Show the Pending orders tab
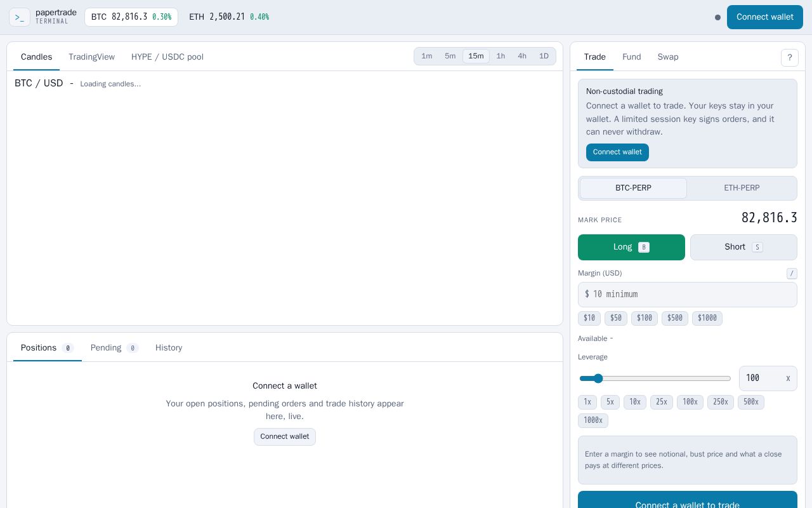This screenshot has height=508, width=812. tap(114, 348)
